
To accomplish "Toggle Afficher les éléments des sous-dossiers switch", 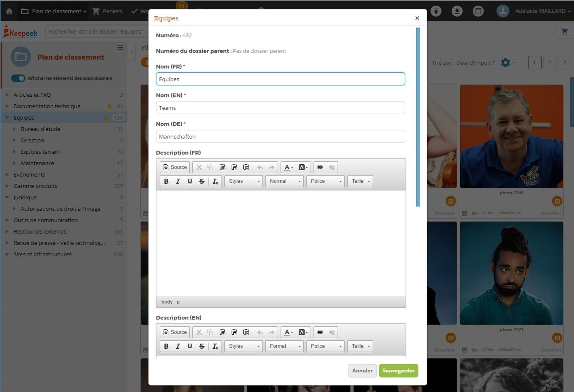I will click(x=18, y=78).
